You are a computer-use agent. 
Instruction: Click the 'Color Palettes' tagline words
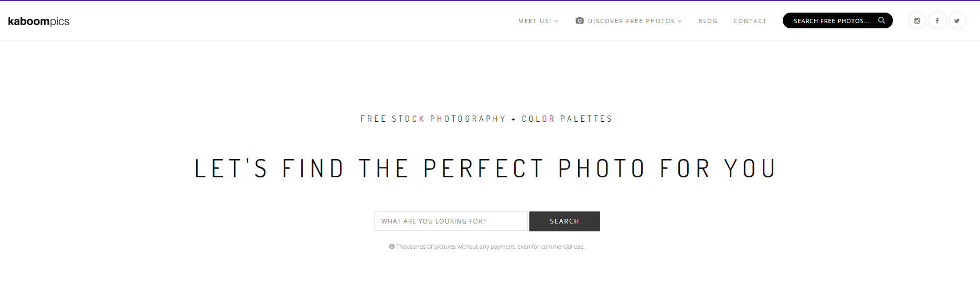tap(567, 119)
